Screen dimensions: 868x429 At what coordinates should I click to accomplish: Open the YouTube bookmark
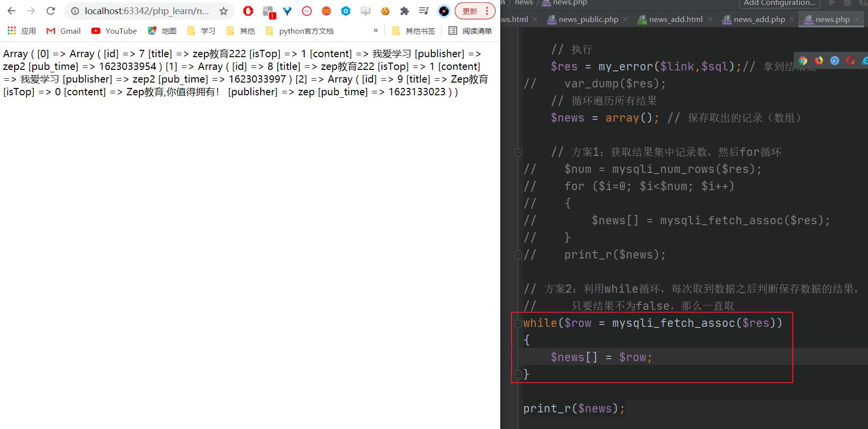click(x=114, y=31)
